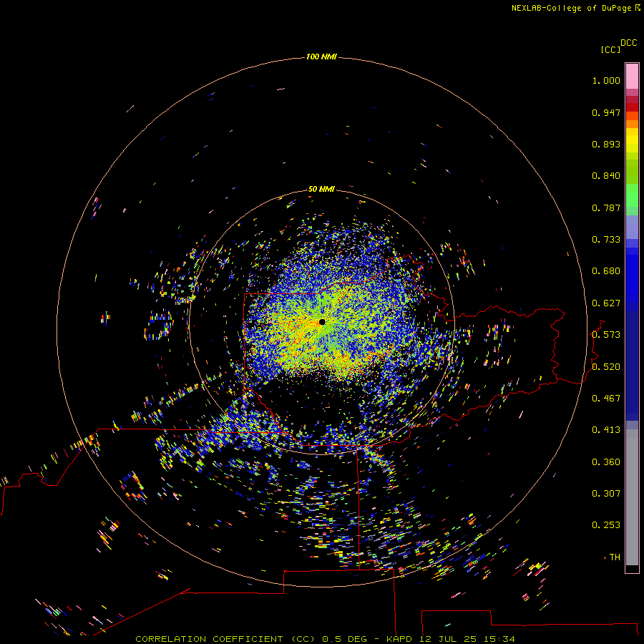Click the 0.413 scale value

coord(606,430)
